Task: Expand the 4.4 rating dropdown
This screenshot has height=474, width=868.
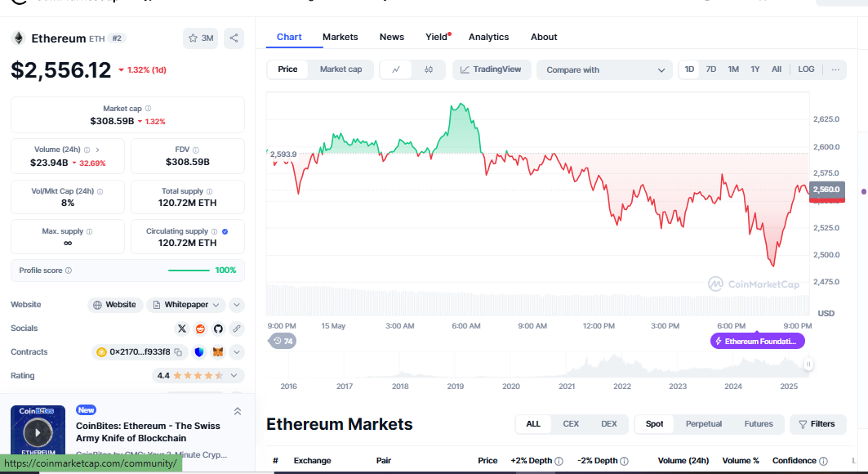Action: 198,376
